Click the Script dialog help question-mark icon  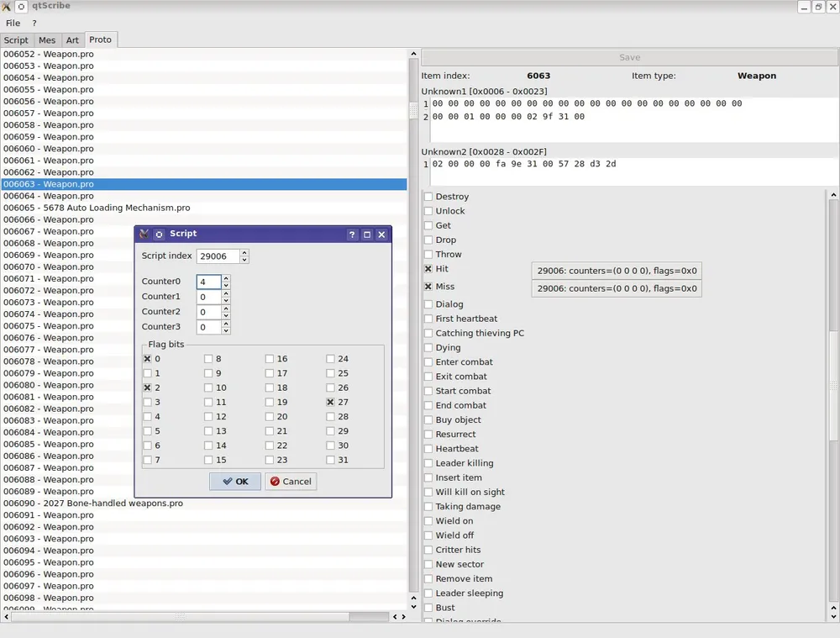(x=352, y=235)
